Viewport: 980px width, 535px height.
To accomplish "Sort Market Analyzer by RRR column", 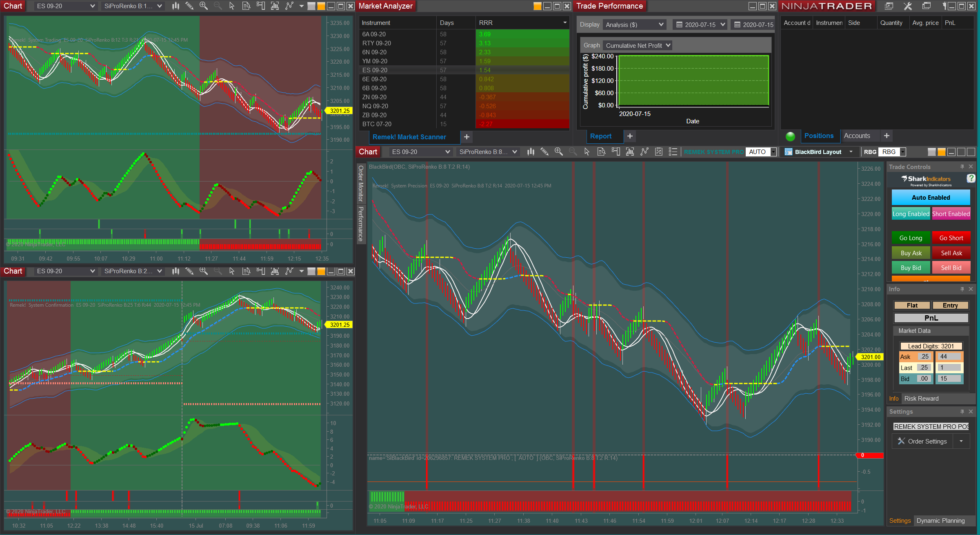I will click(x=522, y=22).
